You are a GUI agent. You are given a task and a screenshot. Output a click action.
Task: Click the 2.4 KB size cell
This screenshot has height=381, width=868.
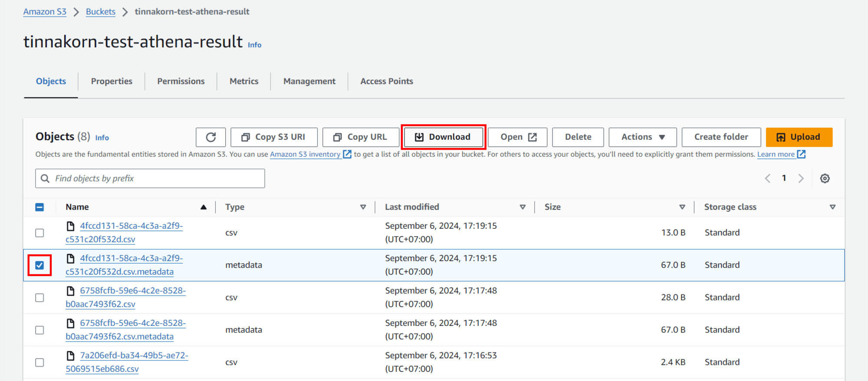[x=673, y=362]
